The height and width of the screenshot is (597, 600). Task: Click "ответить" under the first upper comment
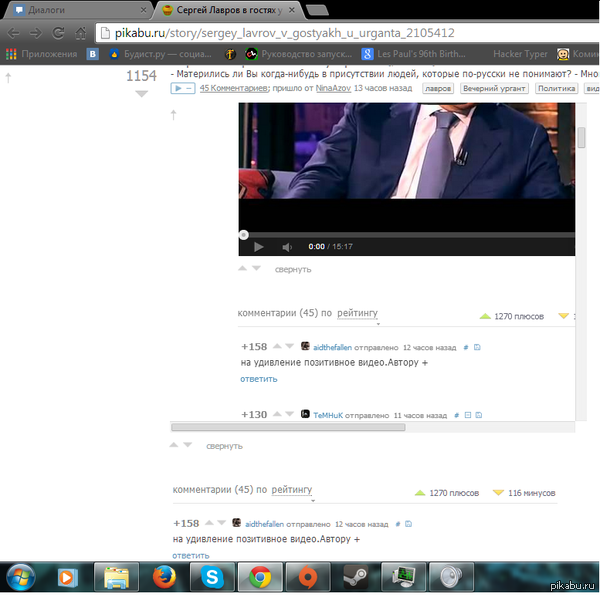(259, 379)
